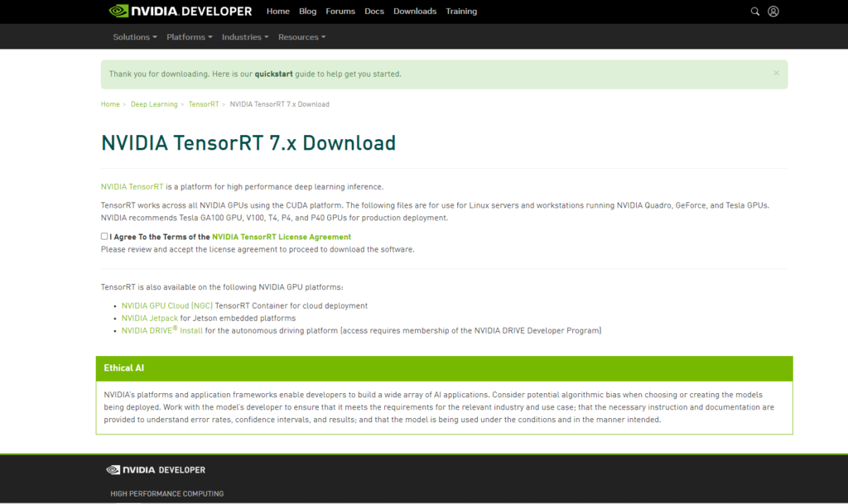Viewport: 848px width, 504px height.
Task: Accept the TensorRT License Agreement checkbox
Action: tap(104, 236)
